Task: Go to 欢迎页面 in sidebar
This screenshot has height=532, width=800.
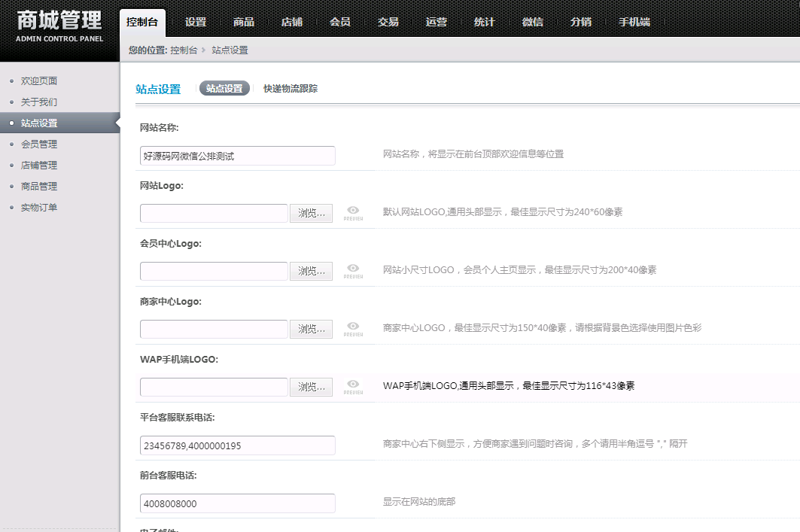Action: [x=39, y=81]
